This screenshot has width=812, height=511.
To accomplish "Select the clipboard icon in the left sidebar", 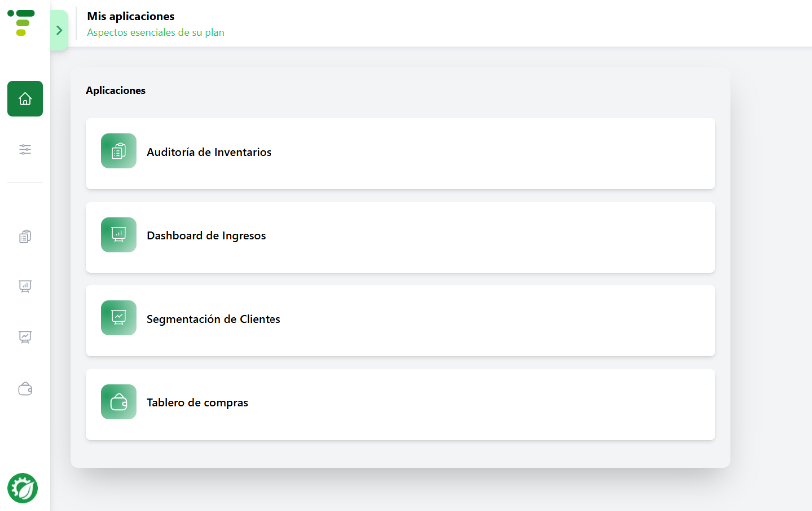I will click(25, 236).
